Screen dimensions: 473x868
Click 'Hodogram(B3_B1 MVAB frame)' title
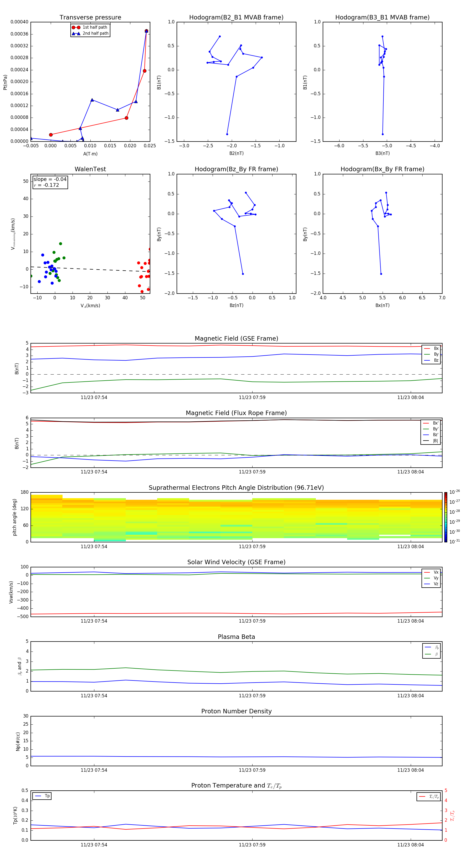coord(382,18)
